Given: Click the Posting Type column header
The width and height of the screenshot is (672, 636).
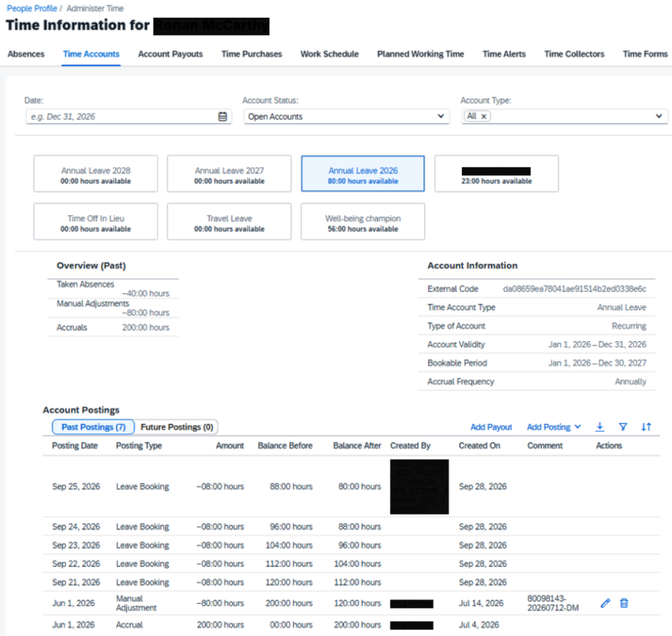Looking at the screenshot, I should click(139, 446).
